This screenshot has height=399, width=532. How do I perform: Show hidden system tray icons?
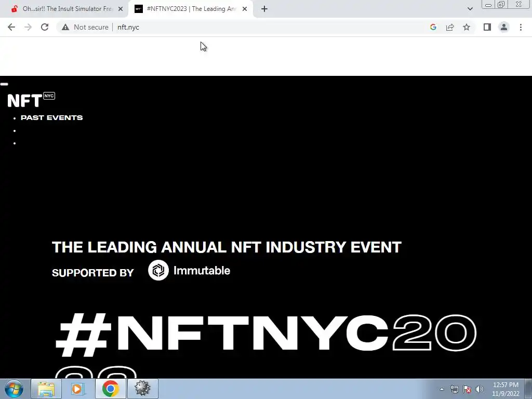[442, 389]
